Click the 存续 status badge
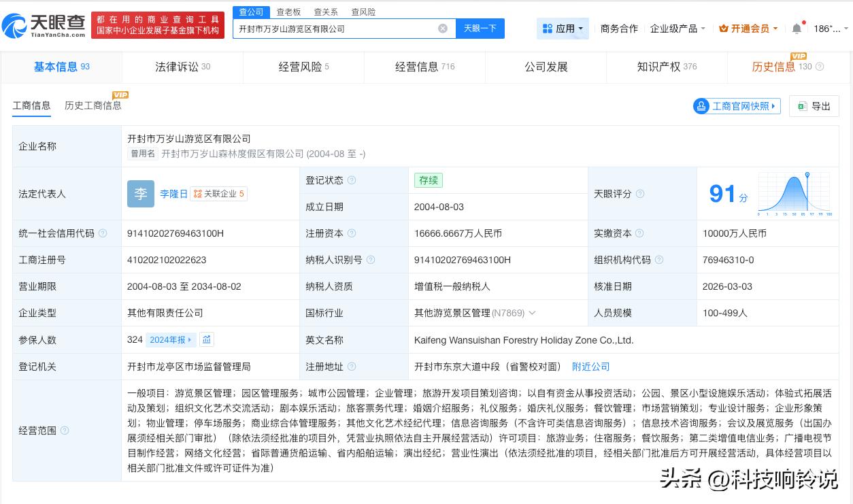This screenshot has height=504, width=853. [x=429, y=180]
